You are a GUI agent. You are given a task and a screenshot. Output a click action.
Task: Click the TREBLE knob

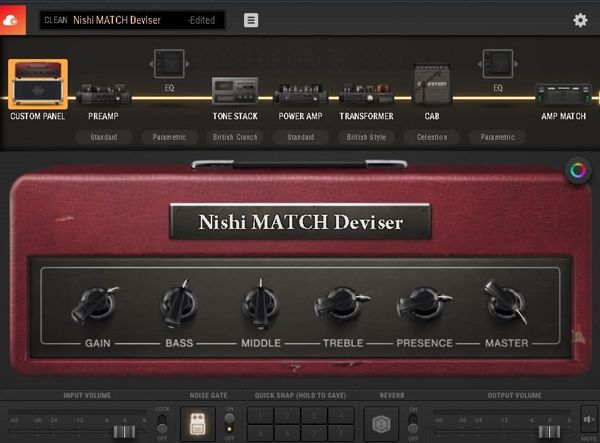[342, 303]
